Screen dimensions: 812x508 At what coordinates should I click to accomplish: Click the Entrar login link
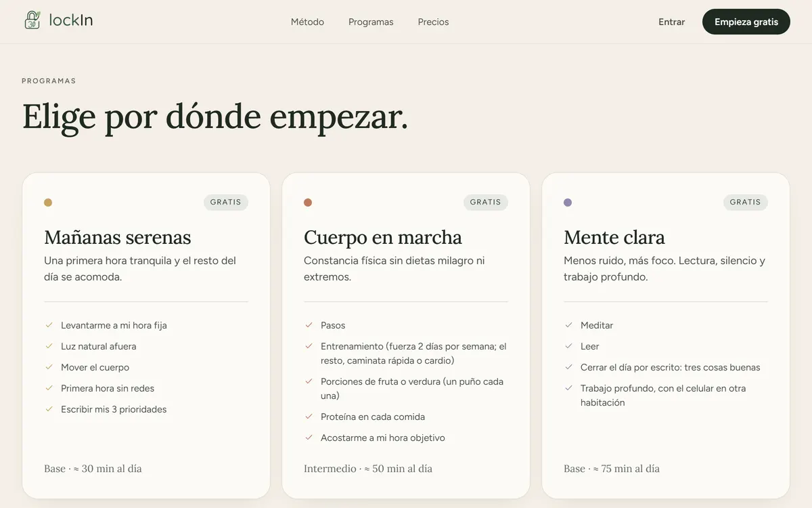coord(671,22)
